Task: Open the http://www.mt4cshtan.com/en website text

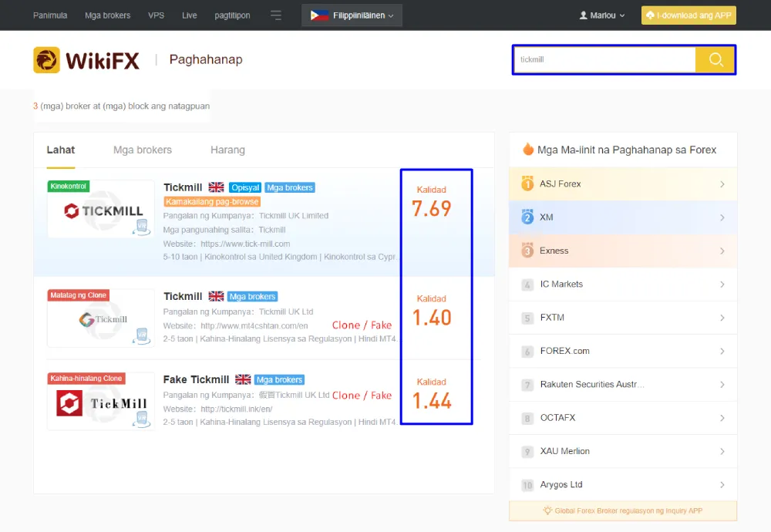Action: click(x=254, y=325)
